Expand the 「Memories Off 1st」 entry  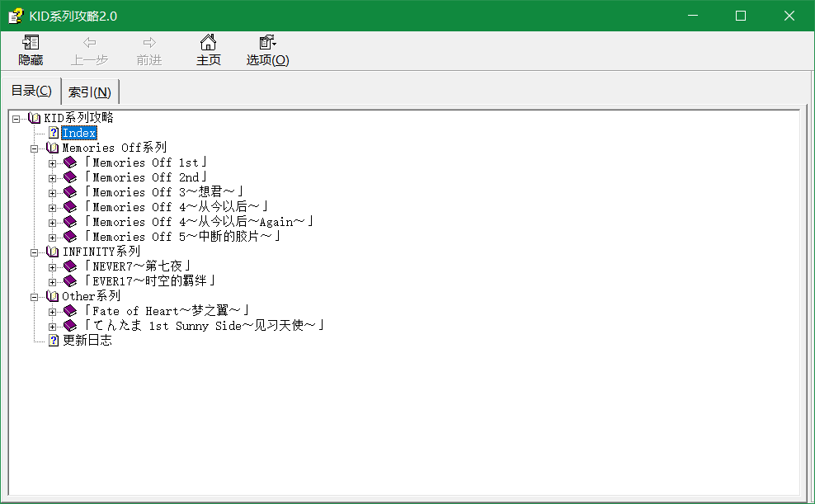[51, 163]
